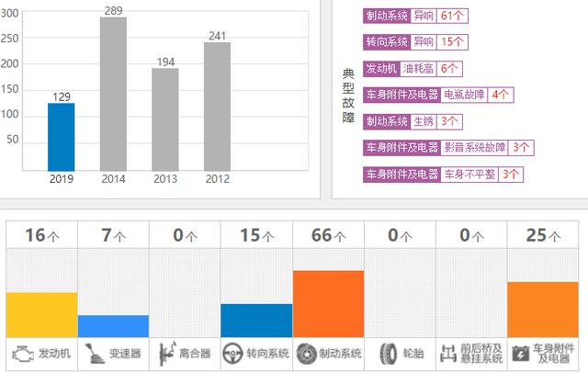The image size is (588, 373).
Task: Select the gray 2013 bar with 194
Action: pyautogui.click(x=165, y=119)
